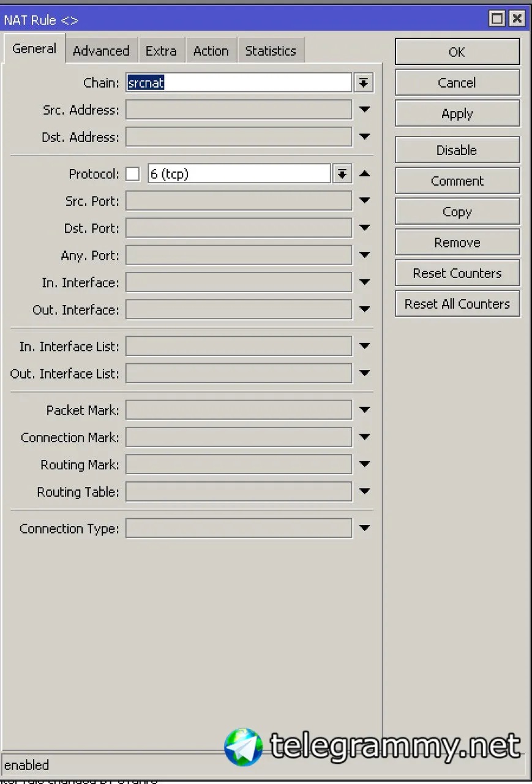This screenshot has width=532, height=784.
Task: Collapse the Protocol field with up arrow
Action: [x=365, y=174]
